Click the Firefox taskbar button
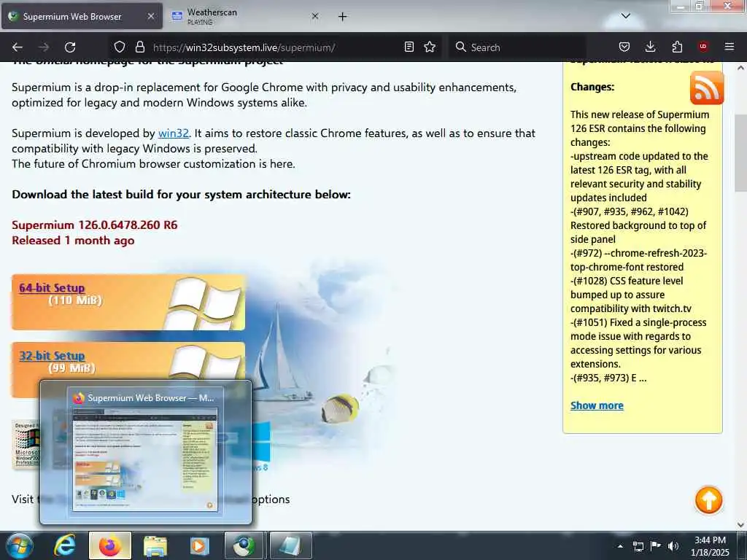 (110, 545)
